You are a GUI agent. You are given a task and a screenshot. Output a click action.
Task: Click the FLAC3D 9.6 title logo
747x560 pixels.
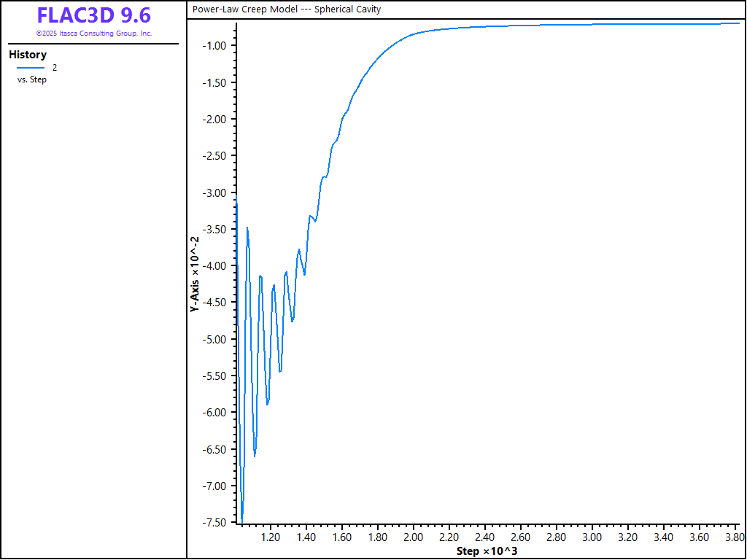click(93, 15)
